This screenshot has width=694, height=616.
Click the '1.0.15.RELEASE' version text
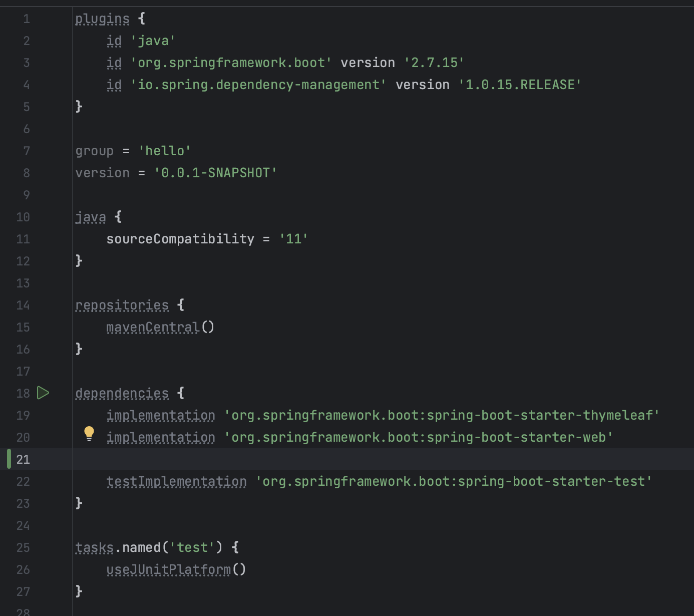tap(520, 85)
